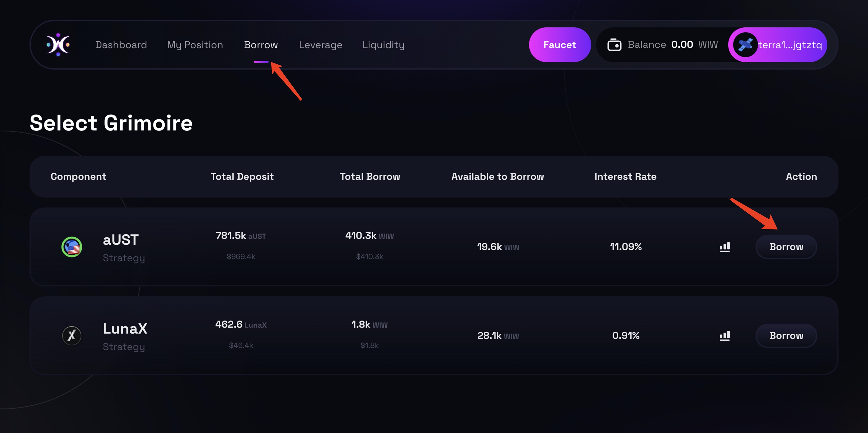Click the satellite avatar icon
This screenshot has width=868, height=433.
(x=745, y=44)
